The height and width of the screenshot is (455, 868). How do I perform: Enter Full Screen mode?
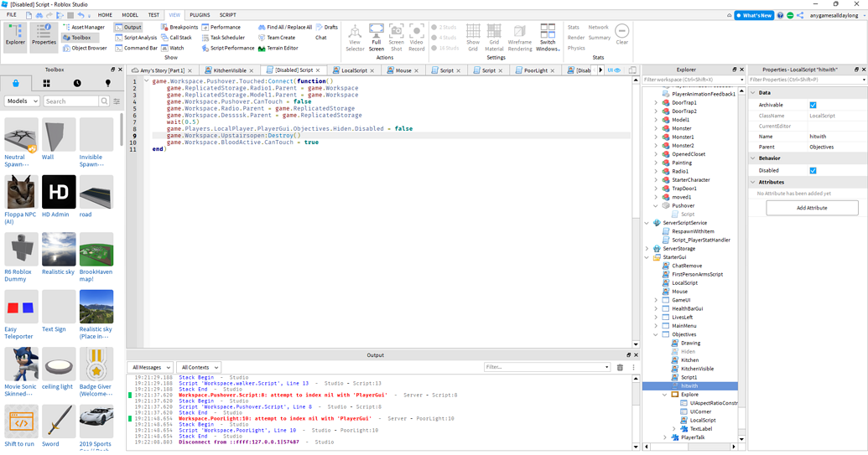tap(376, 38)
